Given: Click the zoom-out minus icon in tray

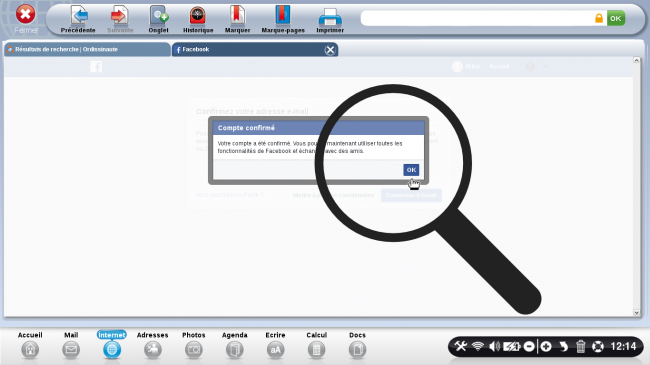Looking at the screenshot, I should click(x=529, y=346).
